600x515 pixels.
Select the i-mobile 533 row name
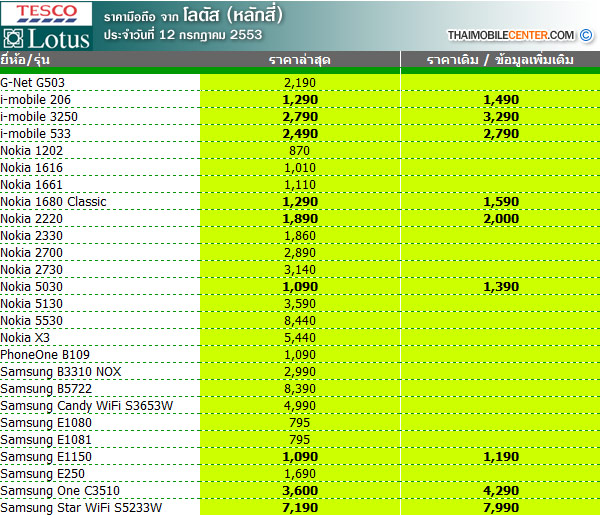36,134
